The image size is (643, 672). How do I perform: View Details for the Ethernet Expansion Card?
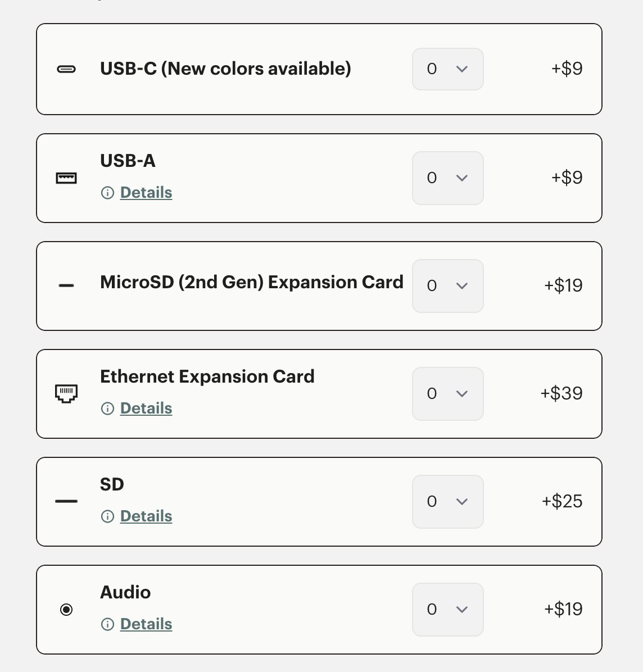coord(146,408)
